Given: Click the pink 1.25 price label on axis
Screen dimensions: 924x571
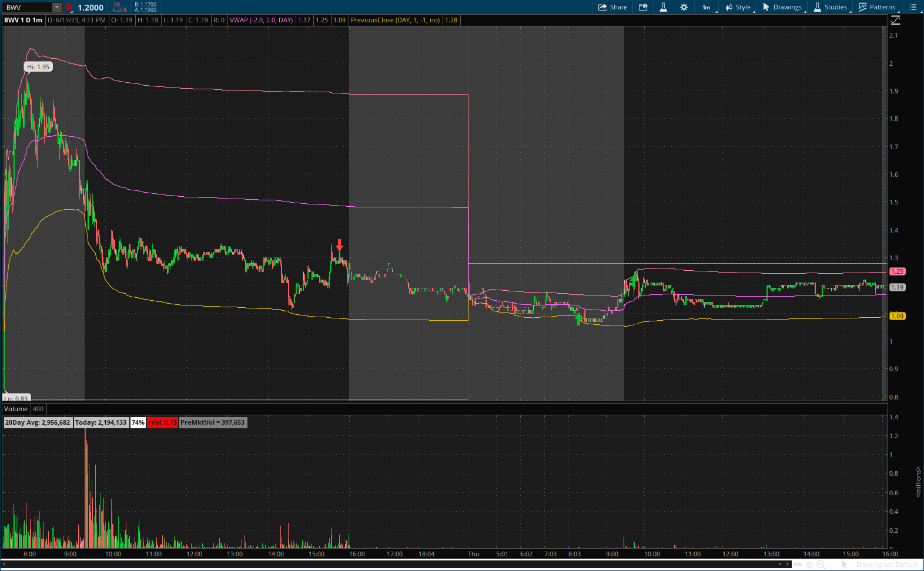Looking at the screenshot, I should [898, 271].
